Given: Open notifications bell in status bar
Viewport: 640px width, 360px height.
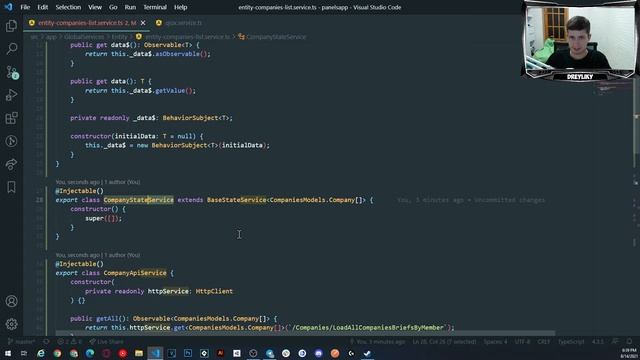Looking at the screenshot, I should click(x=629, y=341).
